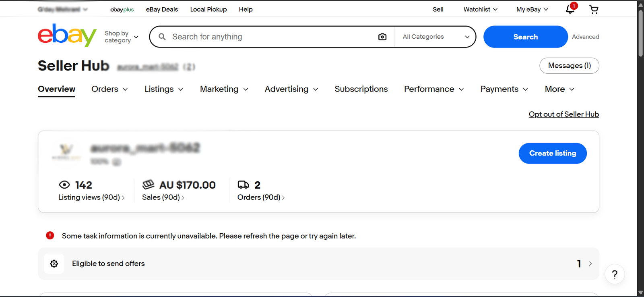Expand the Watchlist dropdown
Image resolution: width=644 pixels, height=297 pixels.
[480, 9]
